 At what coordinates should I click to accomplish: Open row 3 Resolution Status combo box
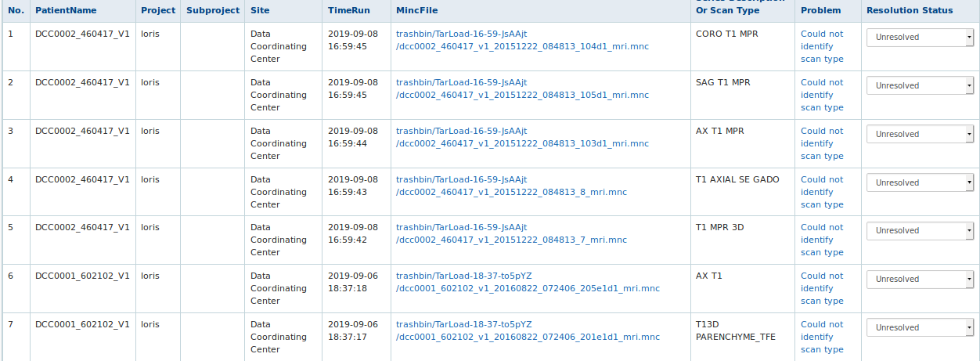pos(920,135)
